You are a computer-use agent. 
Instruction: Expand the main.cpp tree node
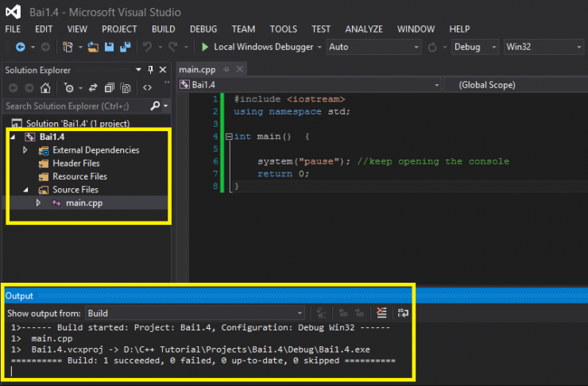tap(38, 203)
